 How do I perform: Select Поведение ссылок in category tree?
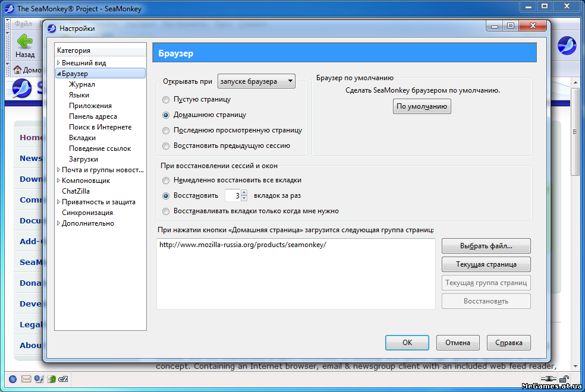pyautogui.click(x=100, y=148)
